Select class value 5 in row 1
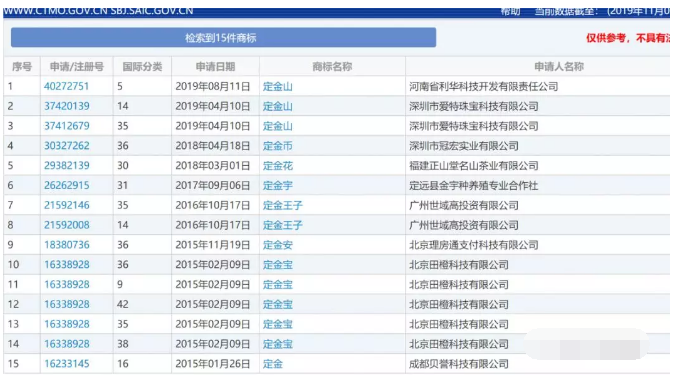Viewport: 675px width, 388px height. pos(120,86)
